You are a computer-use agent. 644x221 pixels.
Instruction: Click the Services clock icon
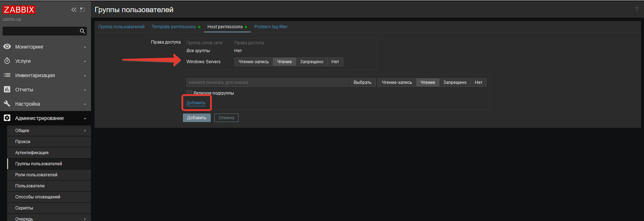click(7, 61)
